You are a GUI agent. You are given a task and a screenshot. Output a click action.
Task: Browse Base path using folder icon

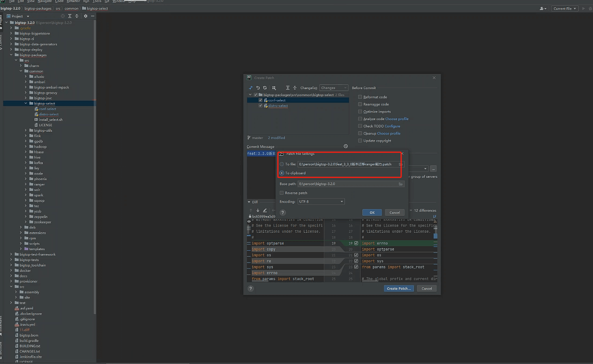401,184
